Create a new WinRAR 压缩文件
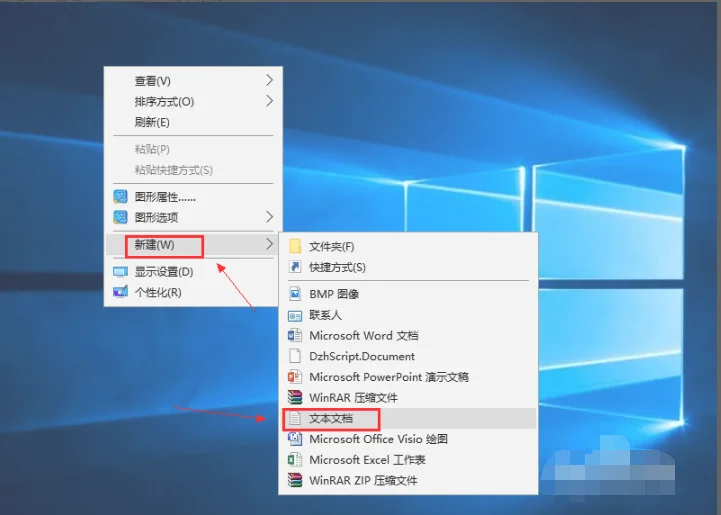The image size is (721, 515). coord(408,398)
